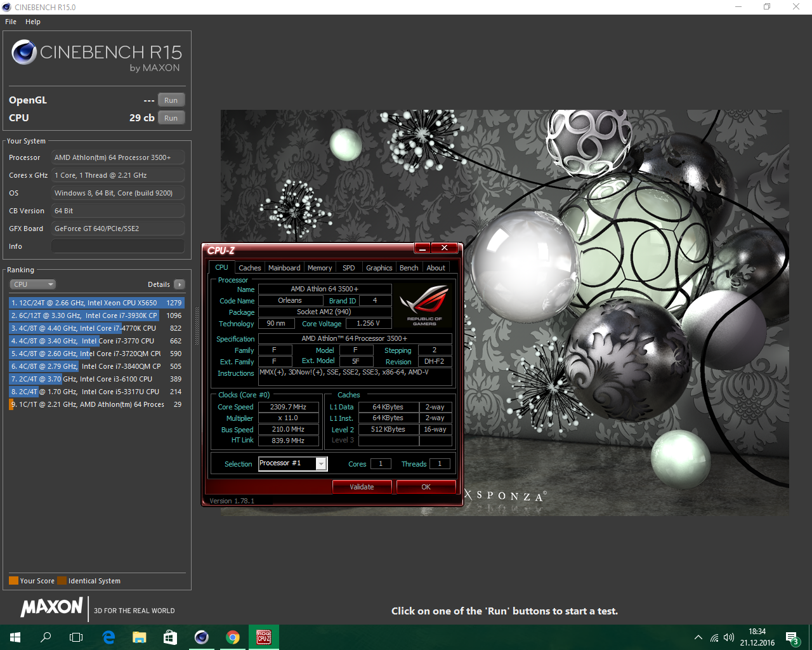This screenshot has width=812, height=650.
Task: Run the CPU benchmark test
Action: 171,118
